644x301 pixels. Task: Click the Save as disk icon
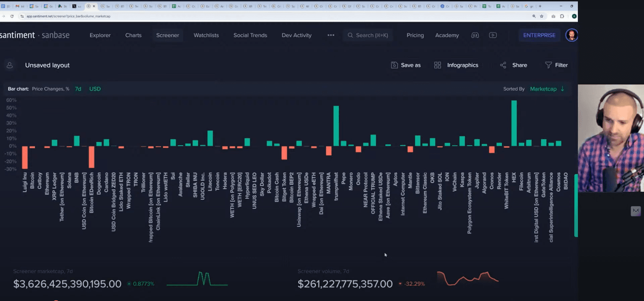click(394, 65)
